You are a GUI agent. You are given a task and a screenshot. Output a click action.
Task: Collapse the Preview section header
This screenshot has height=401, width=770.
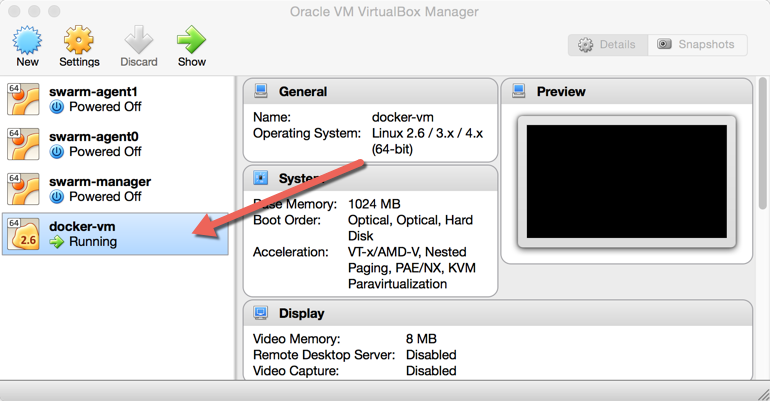pos(561,92)
